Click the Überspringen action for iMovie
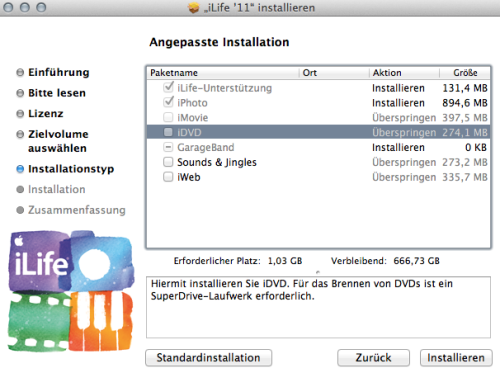This screenshot has height=373, width=500. click(x=404, y=118)
